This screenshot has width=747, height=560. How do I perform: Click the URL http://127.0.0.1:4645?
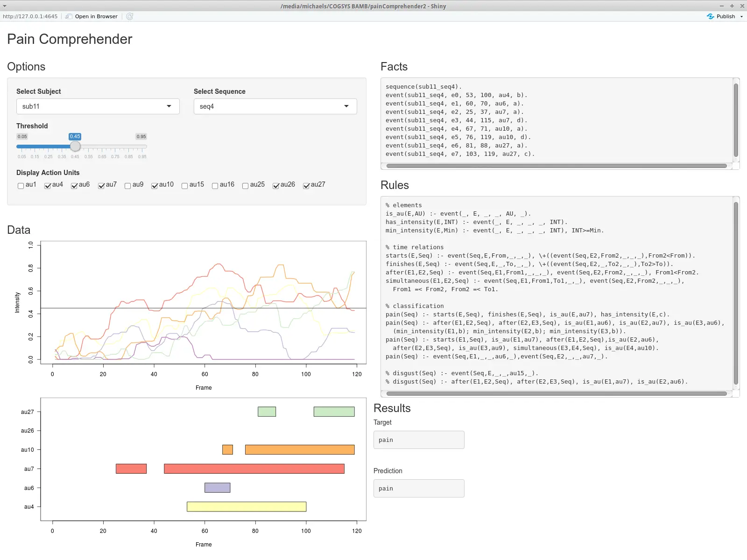pyautogui.click(x=30, y=16)
